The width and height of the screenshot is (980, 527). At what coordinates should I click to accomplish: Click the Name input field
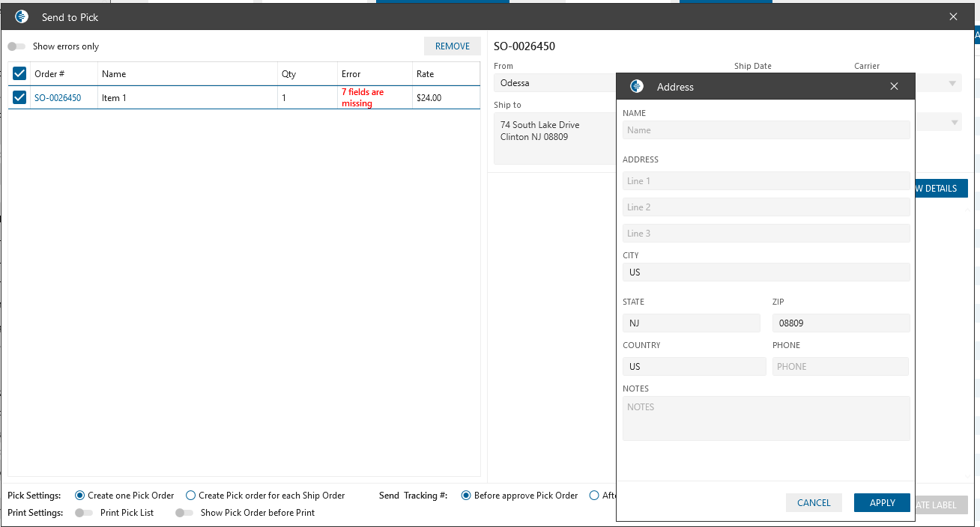point(766,130)
